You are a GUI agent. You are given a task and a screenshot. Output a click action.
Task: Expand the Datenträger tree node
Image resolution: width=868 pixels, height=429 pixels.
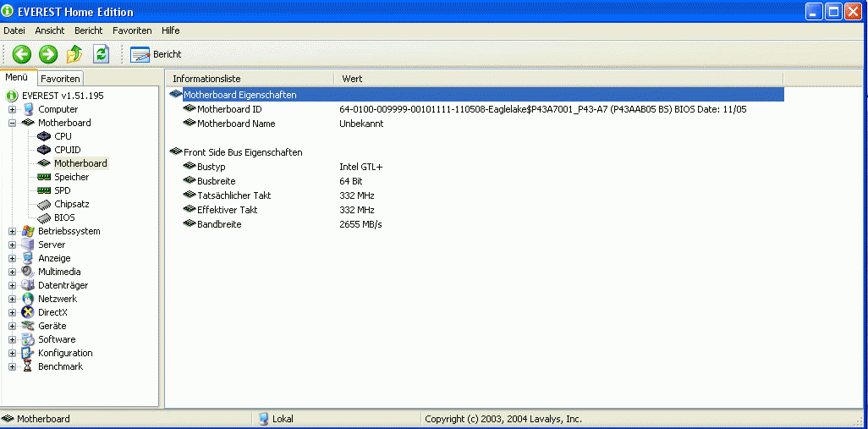12,286
